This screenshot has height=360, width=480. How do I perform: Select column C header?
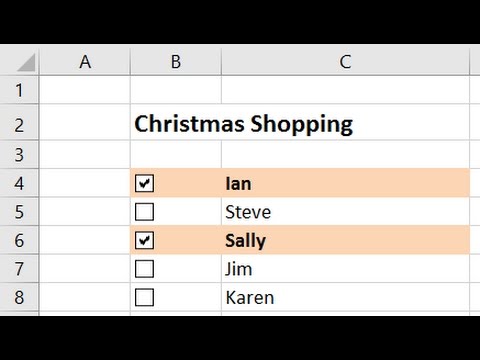[345, 61]
